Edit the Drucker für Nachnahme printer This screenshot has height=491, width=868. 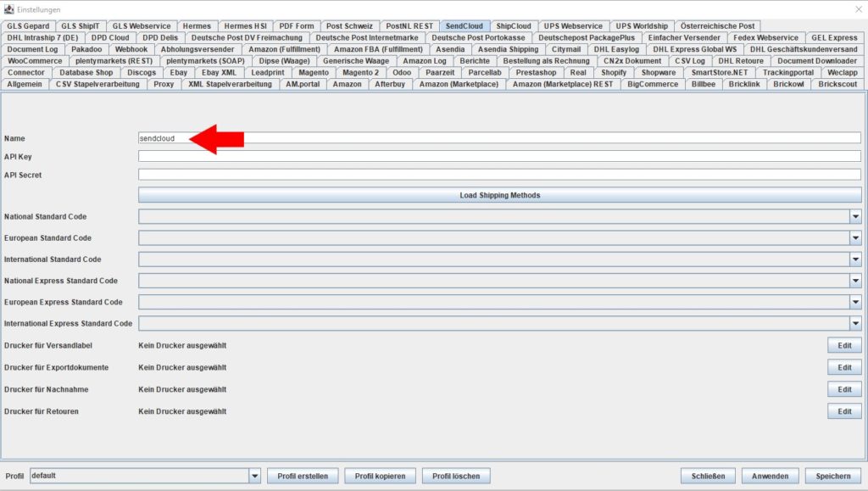coord(844,390)
